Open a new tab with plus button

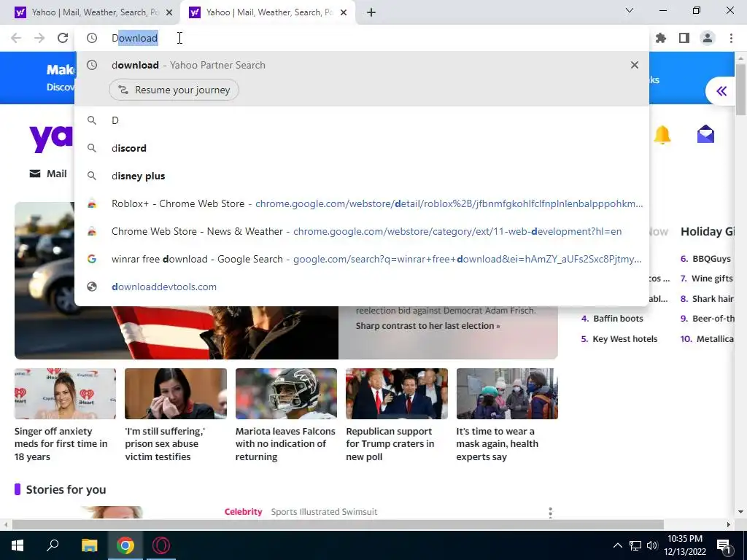pyautogui.click(x=371, y=12)
